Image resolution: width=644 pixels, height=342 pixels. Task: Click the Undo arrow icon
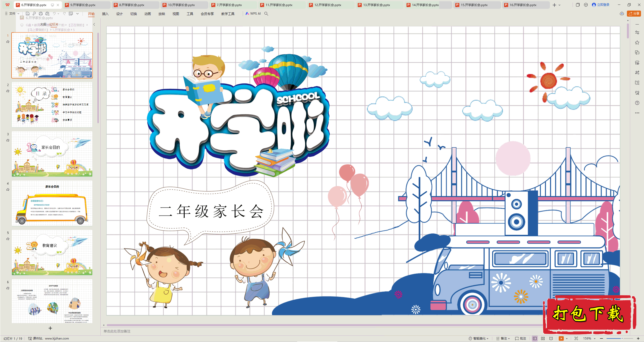(x=54, y=14)
